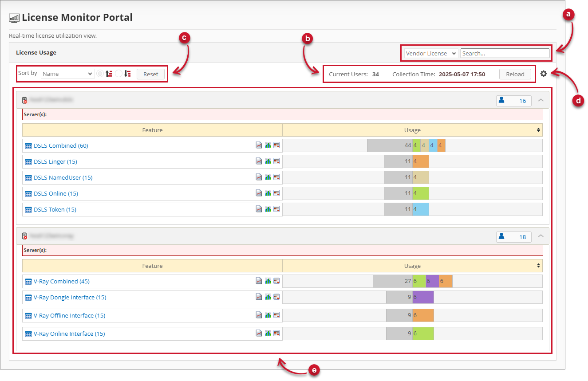588x381 pixels.
Task: Open DSLS Online (15) feature link
Action: (x=56, y=193)
